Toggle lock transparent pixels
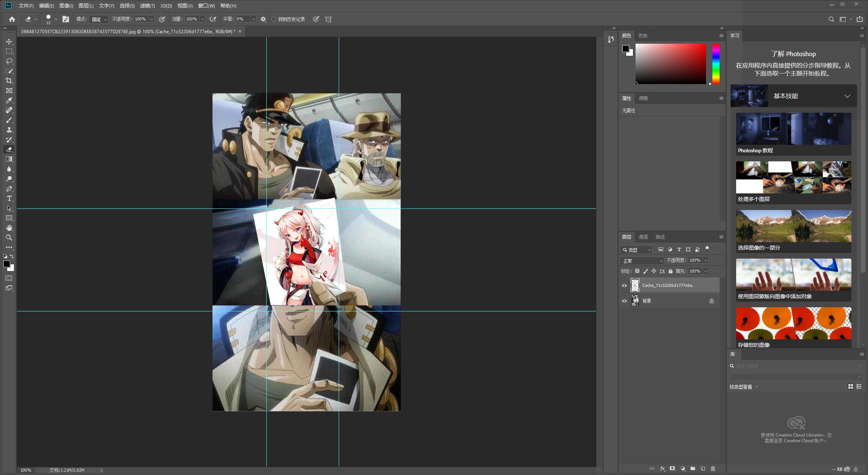The image size is (868, 475). tap(637, 271)
